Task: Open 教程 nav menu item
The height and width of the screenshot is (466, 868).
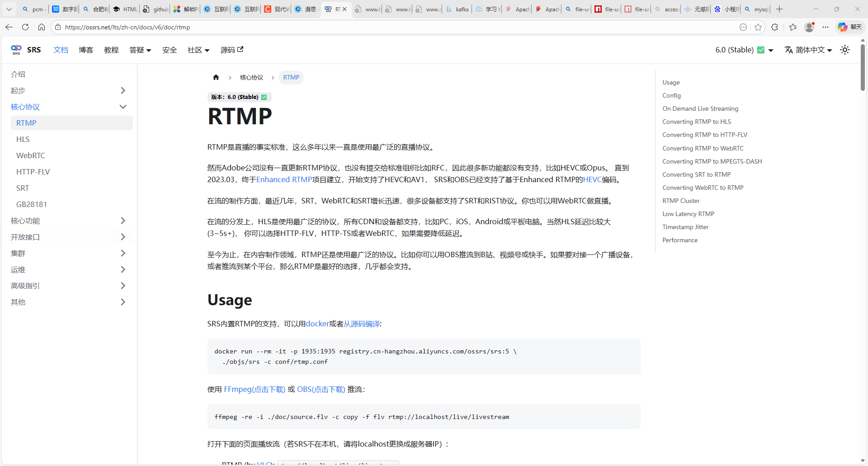Action: point(111,50)
